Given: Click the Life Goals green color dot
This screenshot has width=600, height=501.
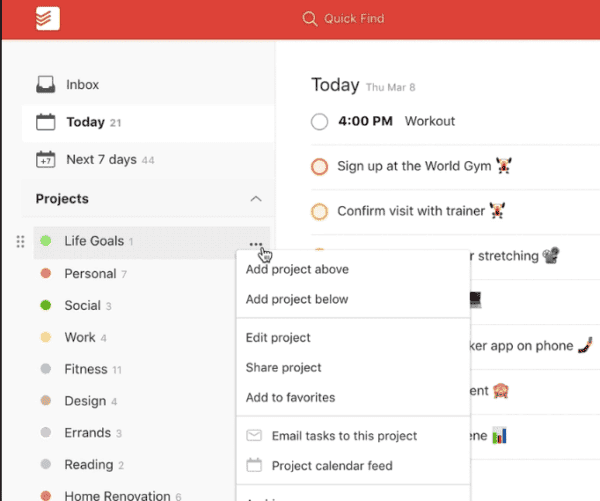Looking at the screenshot, I should click(x=46, y=241).
